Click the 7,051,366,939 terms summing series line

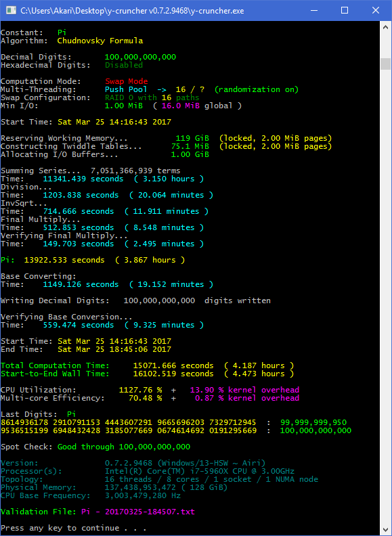pos(91,171)
